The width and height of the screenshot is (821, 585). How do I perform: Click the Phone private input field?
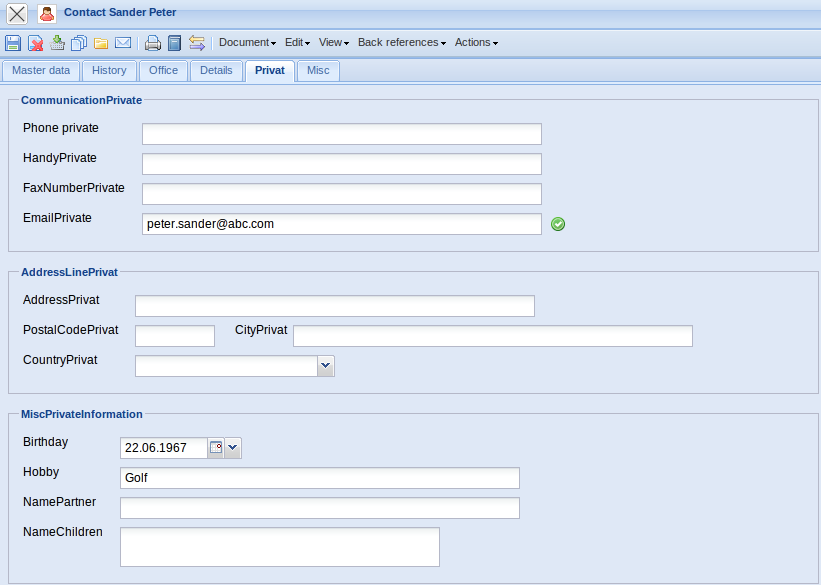point(341,134)
